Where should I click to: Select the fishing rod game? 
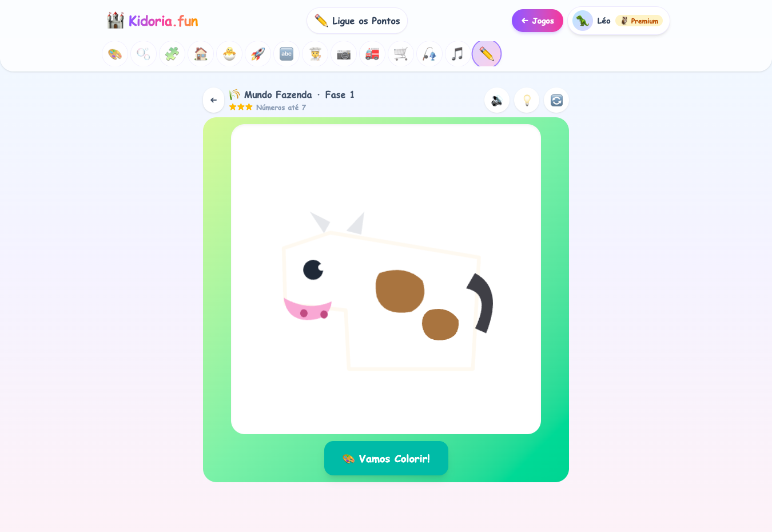click(x=429, y=54)
